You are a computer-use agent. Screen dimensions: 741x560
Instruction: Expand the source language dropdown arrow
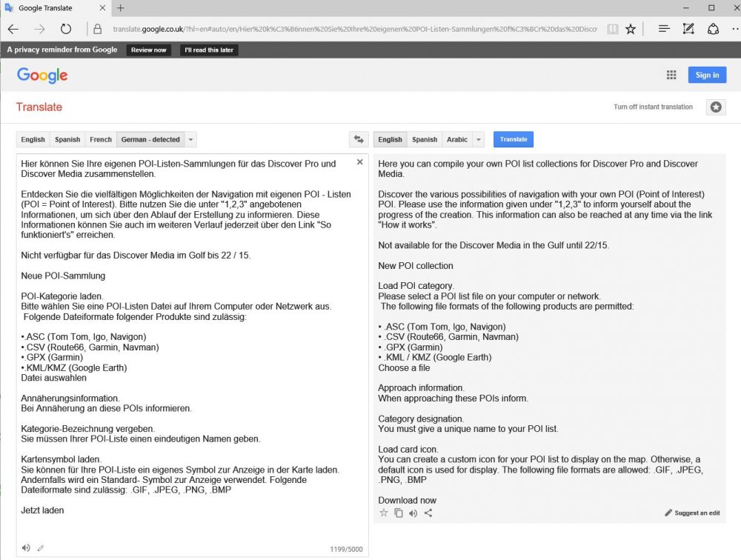click(x=190, y=139)
